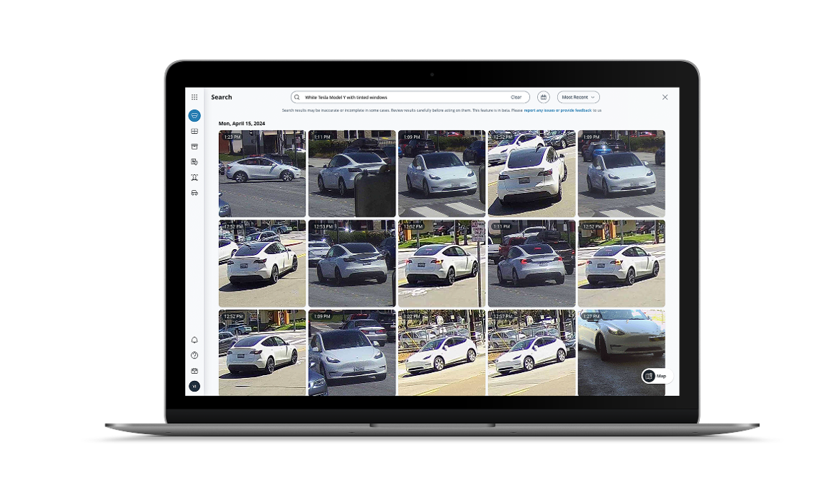Click the round dial icon below the bell
Screen dimensions: 823x504
point(194,356)
